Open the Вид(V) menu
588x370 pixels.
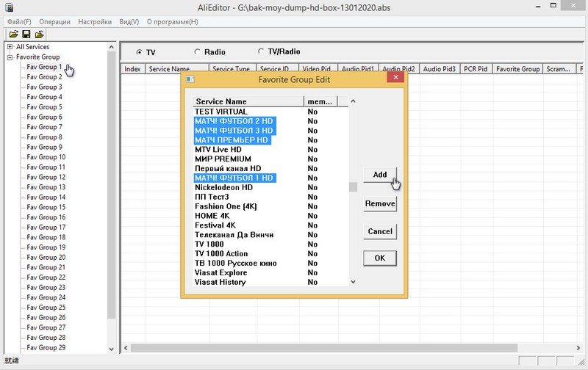[129, 22]
